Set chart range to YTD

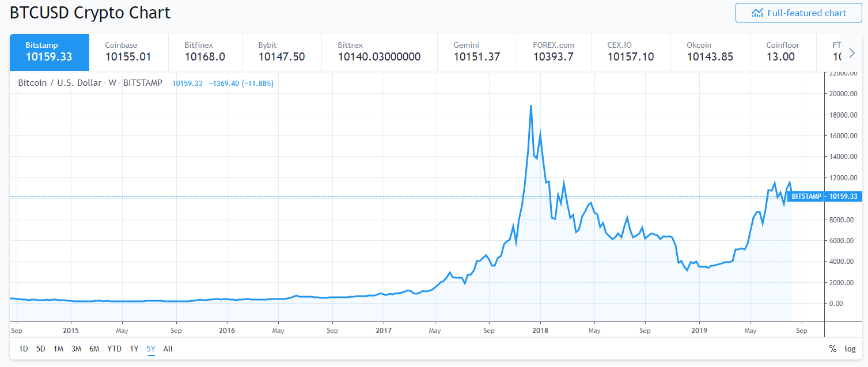(x=115, y=349)
